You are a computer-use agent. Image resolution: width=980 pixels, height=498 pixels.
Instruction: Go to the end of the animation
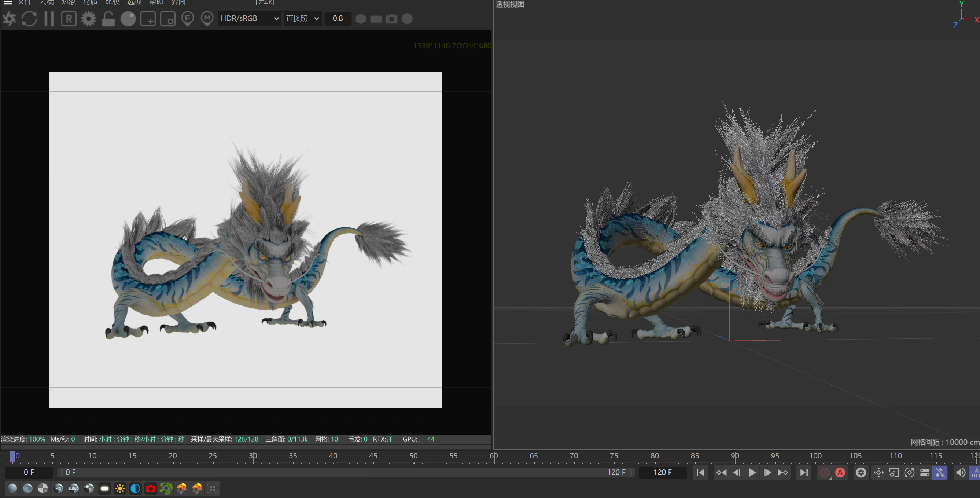pyautogui.click(x=803, y=473)
